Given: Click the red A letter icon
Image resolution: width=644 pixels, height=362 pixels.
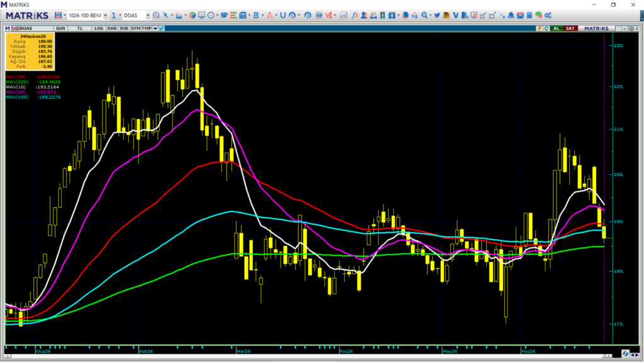Looking at the screenshot, I should point(269,15).
